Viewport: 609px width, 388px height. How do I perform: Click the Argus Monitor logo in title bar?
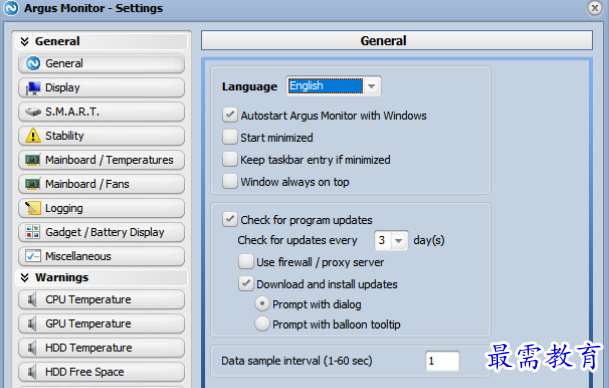[10, 8]
